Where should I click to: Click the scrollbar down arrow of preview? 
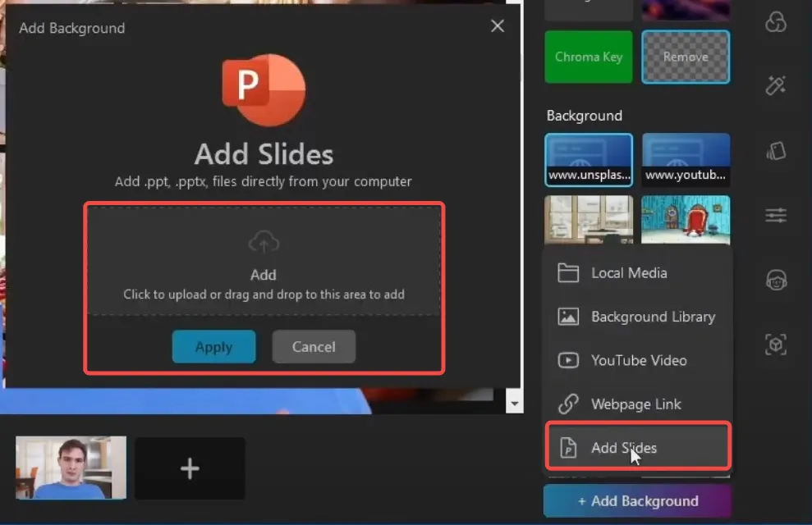coord(514,404)
